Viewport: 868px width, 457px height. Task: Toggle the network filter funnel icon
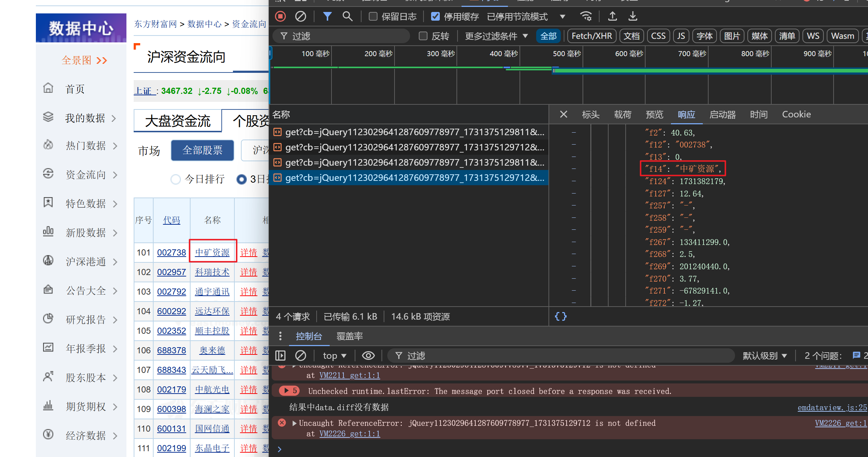click(327, 16)
